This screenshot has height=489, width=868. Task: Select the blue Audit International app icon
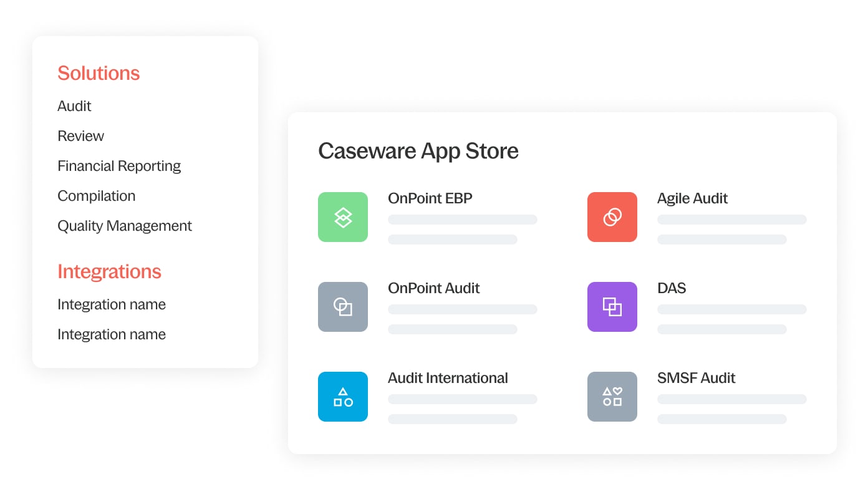pyautogui.click(x=343, y=397)
